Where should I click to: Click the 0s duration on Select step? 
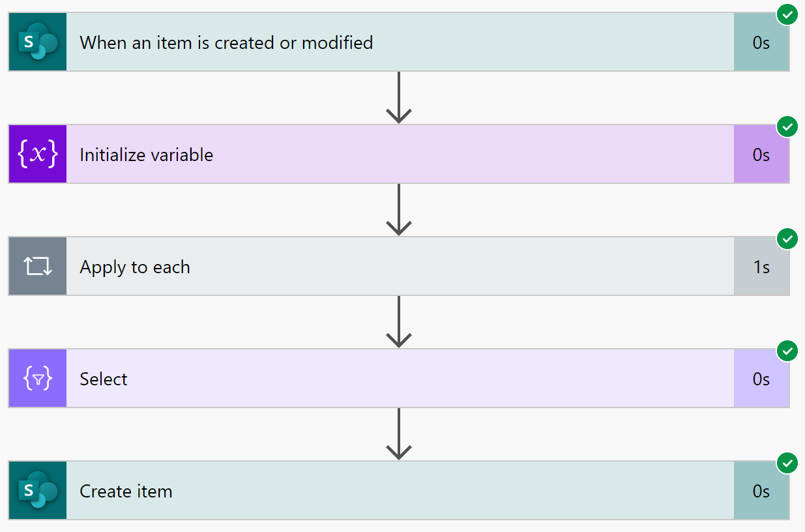pyautogui.click(x=761, y=379)
